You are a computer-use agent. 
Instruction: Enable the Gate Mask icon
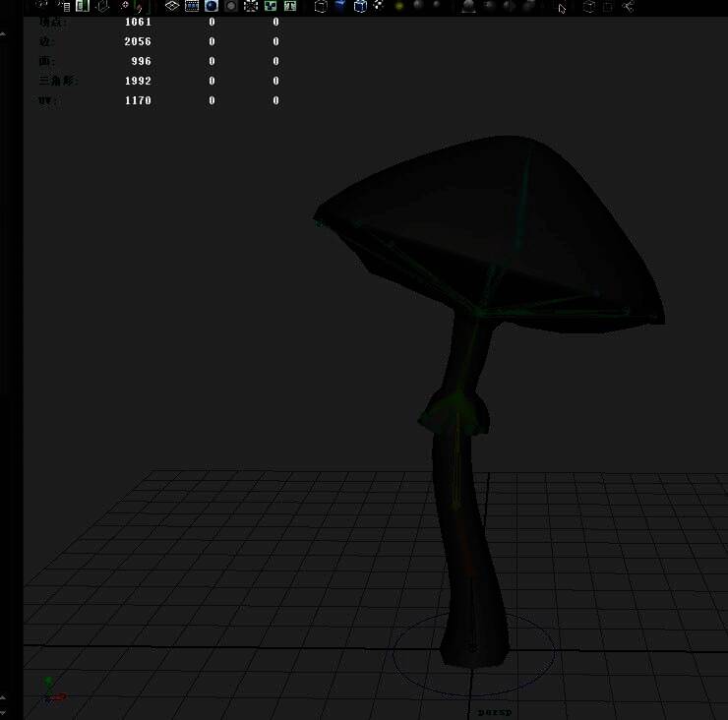[231, 6]
